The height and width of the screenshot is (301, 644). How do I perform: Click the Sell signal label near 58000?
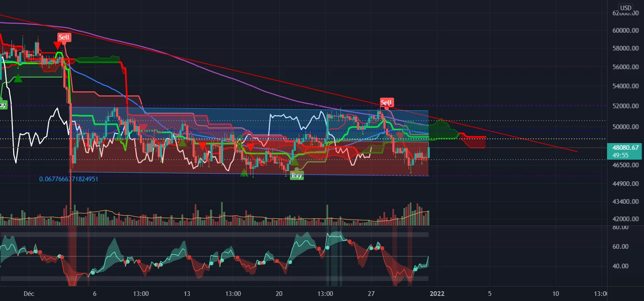[64, 37]
